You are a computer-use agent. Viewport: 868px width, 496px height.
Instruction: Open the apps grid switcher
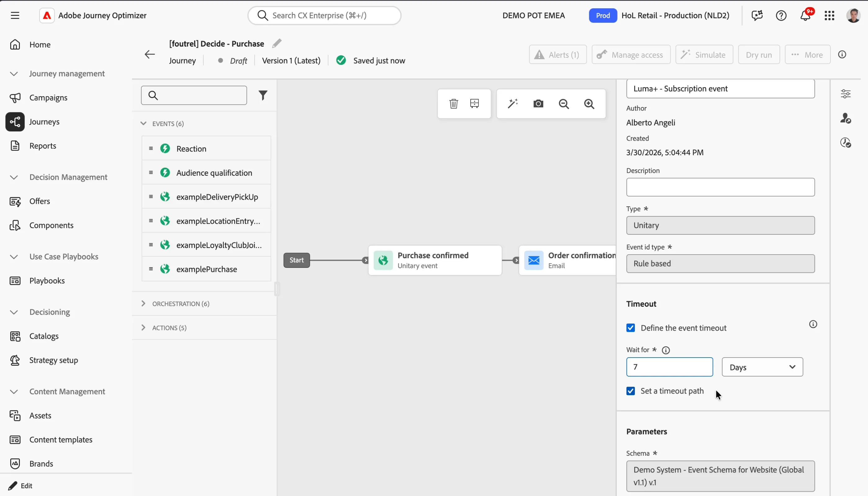coord(830,15)
